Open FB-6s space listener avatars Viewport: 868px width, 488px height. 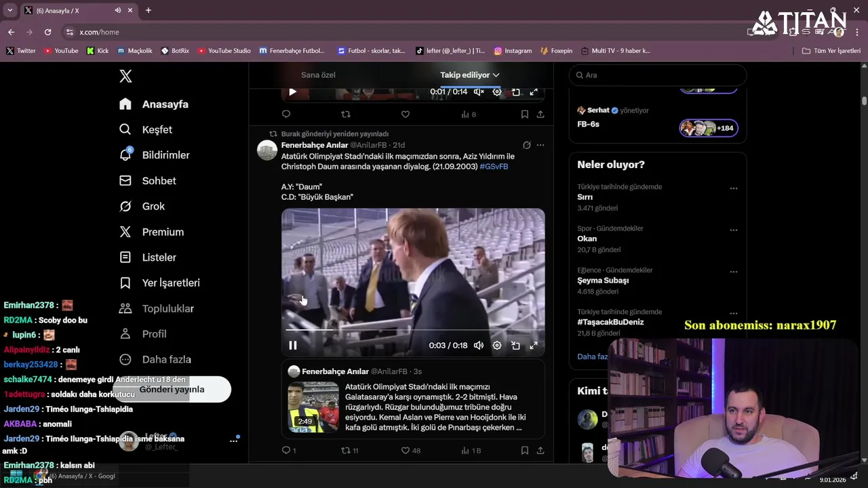click(x=709, y=128)
